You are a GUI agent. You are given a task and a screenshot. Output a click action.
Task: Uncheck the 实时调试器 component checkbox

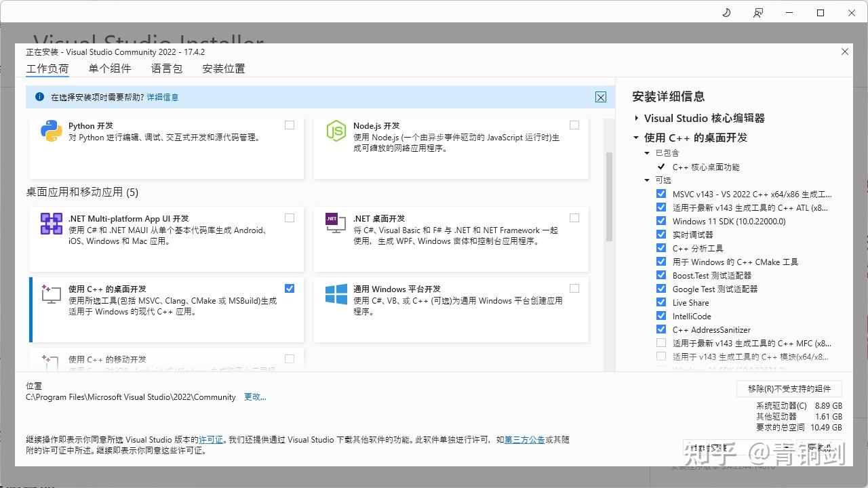[x=661, y=235]
